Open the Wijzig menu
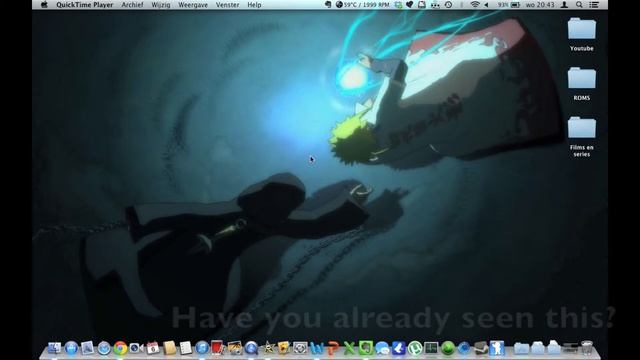Screen dimensions: 640x360 click(x=161, y=5)
